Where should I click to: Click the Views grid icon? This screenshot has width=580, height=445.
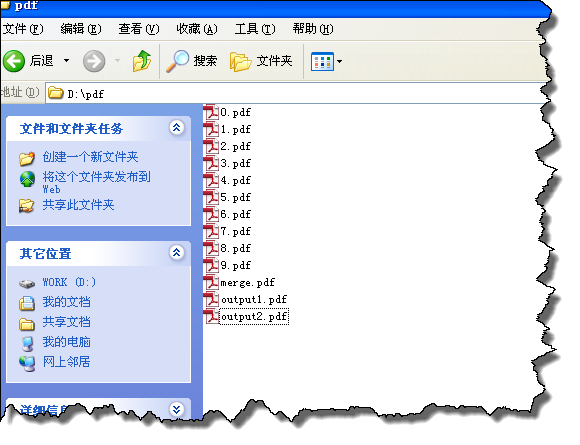(x=322, y=61)
